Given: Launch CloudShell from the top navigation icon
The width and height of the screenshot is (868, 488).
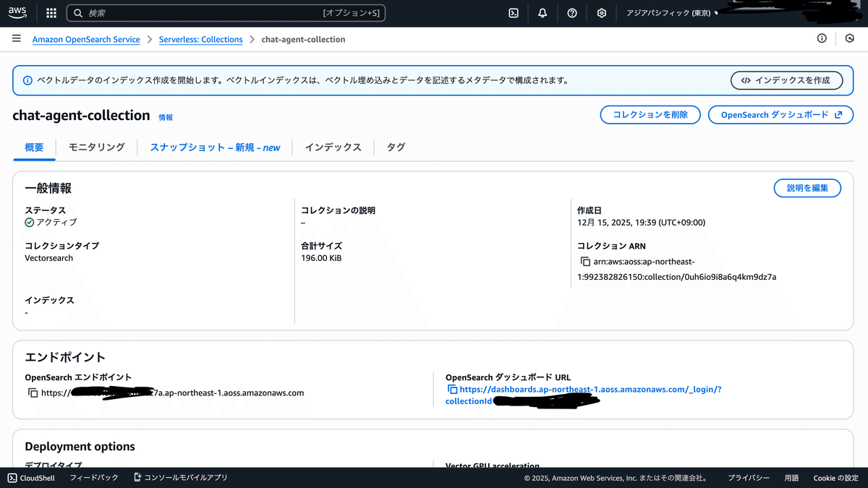Looking at the screenshot, I should pos(513,12).
